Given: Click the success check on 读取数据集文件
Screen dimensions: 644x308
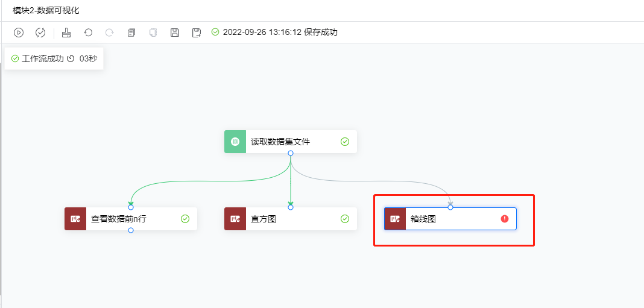Looking at the screenshot, I should point(345,142).
